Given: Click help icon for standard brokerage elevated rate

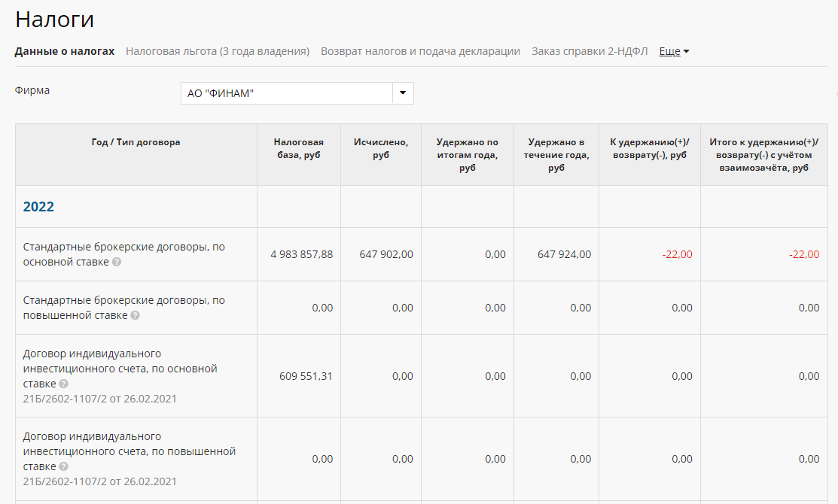Looking at the screenshot, I should (x=135, y=316).
